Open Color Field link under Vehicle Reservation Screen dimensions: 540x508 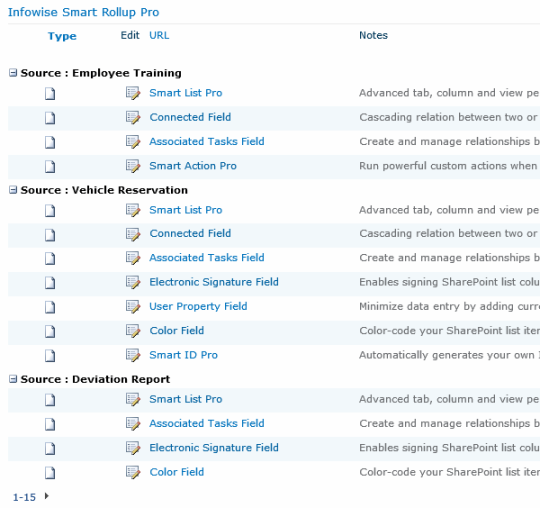pos(177,331)
